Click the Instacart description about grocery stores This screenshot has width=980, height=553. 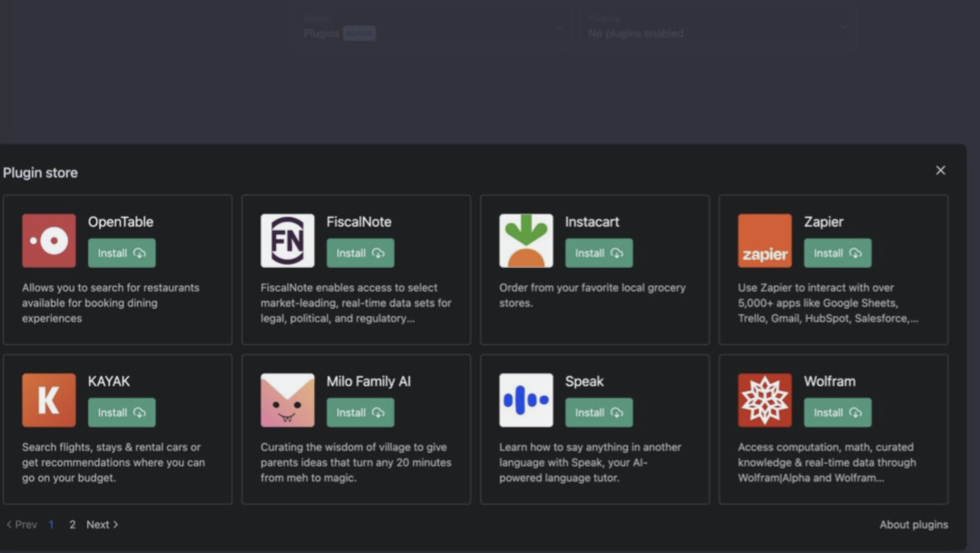tap(593, 295)
